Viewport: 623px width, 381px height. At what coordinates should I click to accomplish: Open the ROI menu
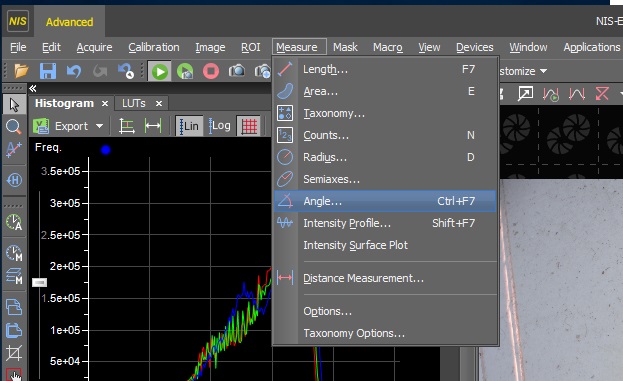250,47
